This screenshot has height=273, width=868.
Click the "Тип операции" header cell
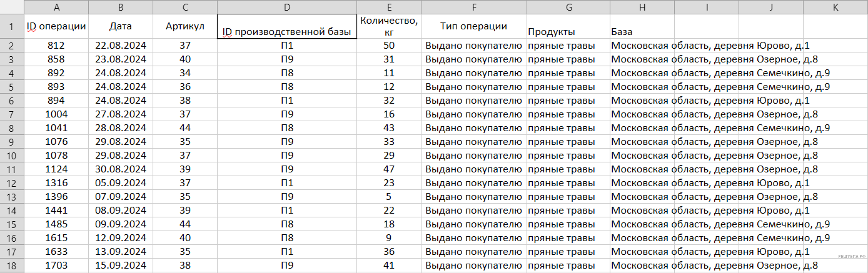coord(473,26)
